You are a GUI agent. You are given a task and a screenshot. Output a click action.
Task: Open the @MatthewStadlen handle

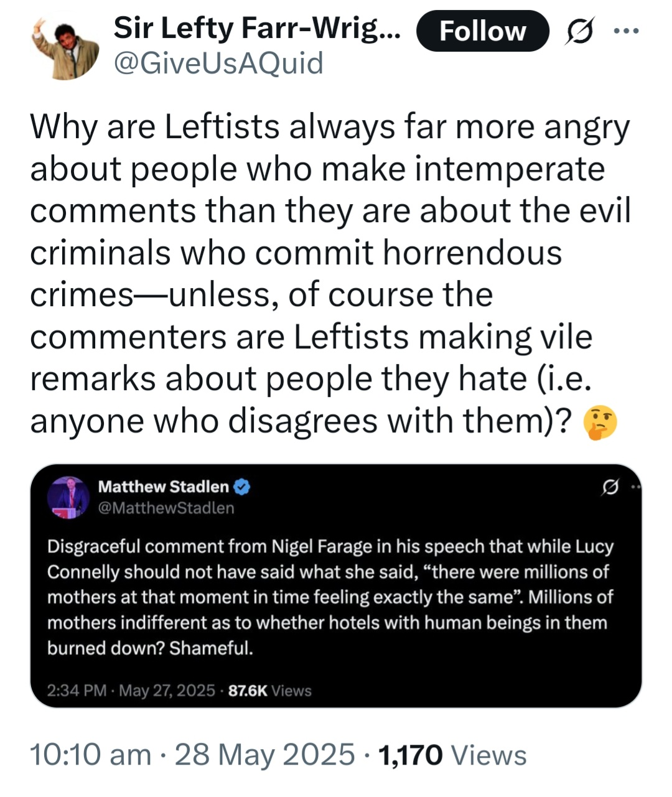[x=166, y=508]
